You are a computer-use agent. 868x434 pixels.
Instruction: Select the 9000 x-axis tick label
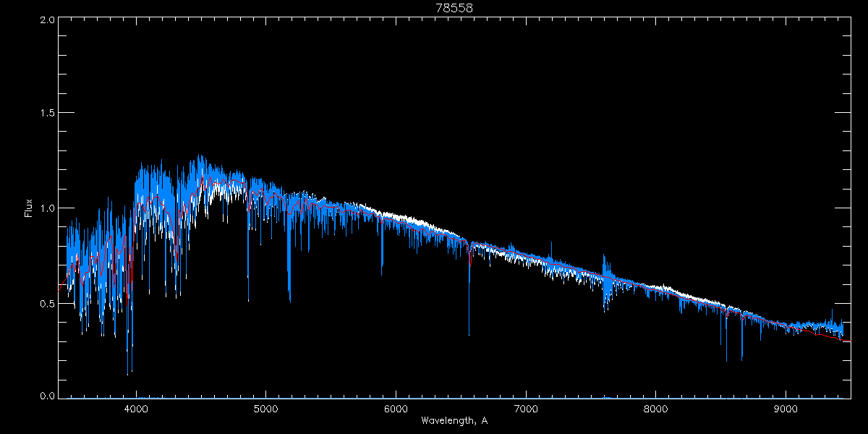[x=786, y=409]
